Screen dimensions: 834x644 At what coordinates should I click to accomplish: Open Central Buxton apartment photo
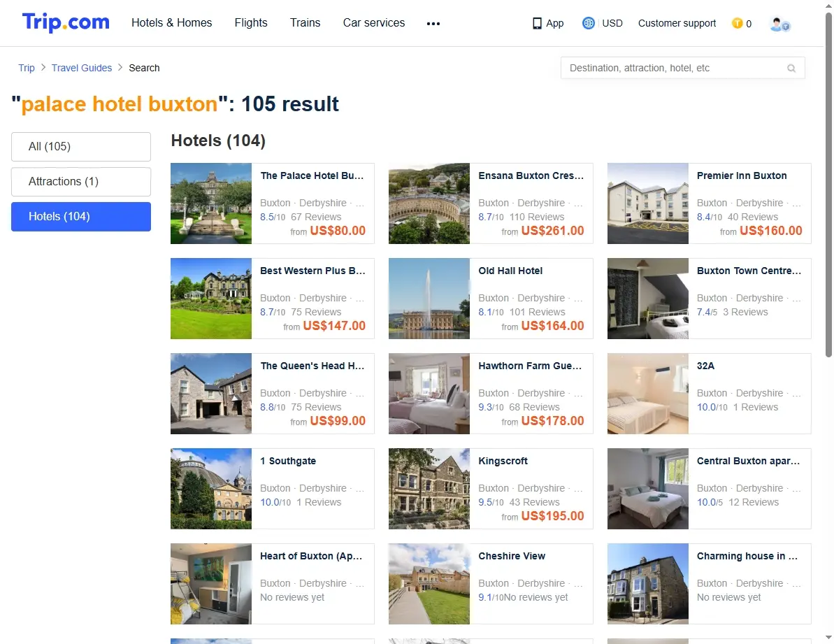tap(648, 489)
